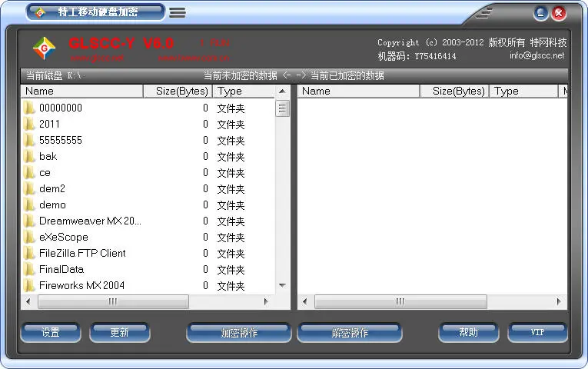Click the folder icon beside 2011

(30, 124)
